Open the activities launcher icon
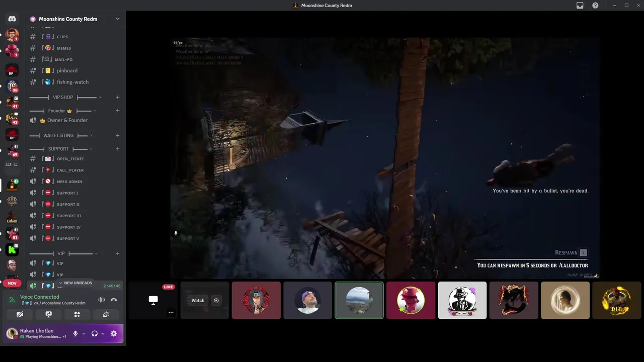 tap(77, 314)
